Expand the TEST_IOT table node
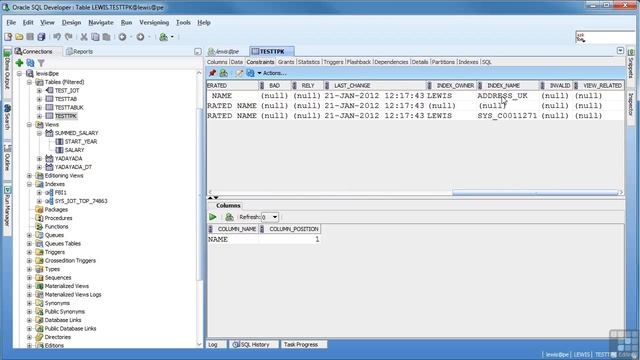The image size is (640, 360). (39, 91)
